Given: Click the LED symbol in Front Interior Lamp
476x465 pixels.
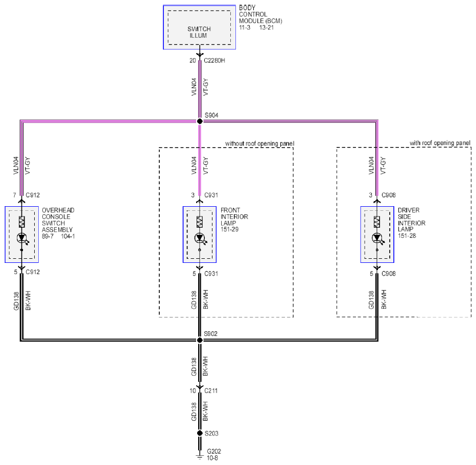Looking at the screenshot, I should [x=200, y=238].
